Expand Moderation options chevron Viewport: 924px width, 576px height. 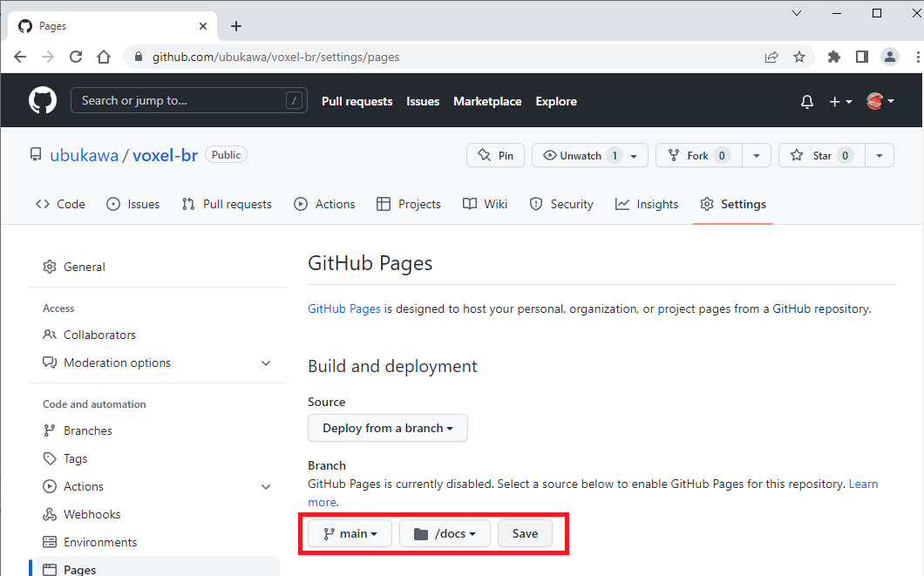click(267, 363)
